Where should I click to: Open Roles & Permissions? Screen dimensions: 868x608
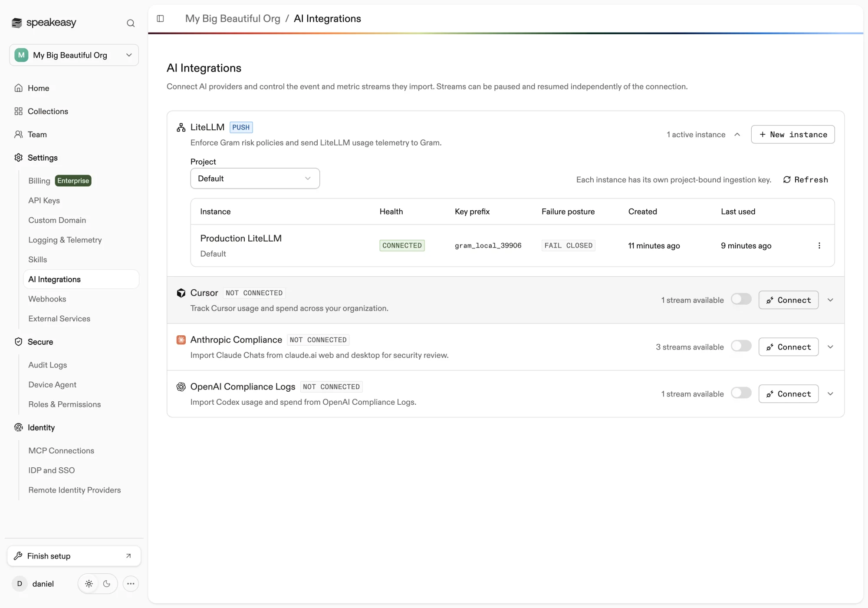coord(65,404)
